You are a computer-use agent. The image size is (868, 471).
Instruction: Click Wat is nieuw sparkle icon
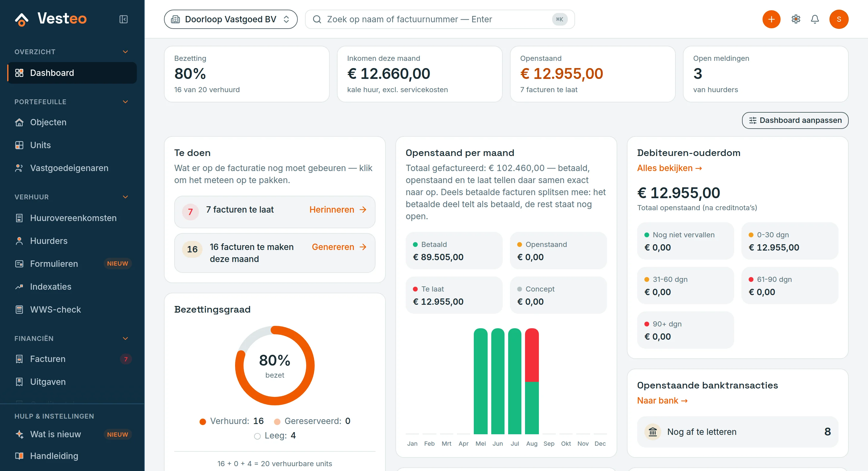(19, 434)
